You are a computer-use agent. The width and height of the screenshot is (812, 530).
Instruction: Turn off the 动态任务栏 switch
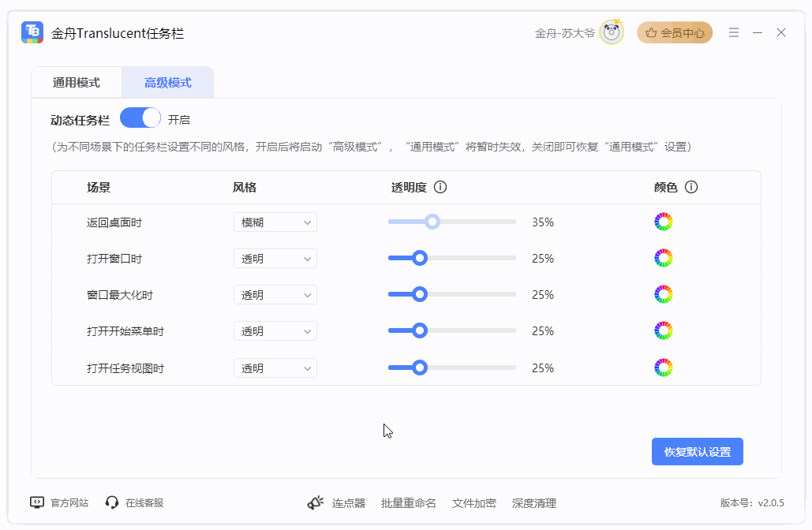tap(140, 119)
